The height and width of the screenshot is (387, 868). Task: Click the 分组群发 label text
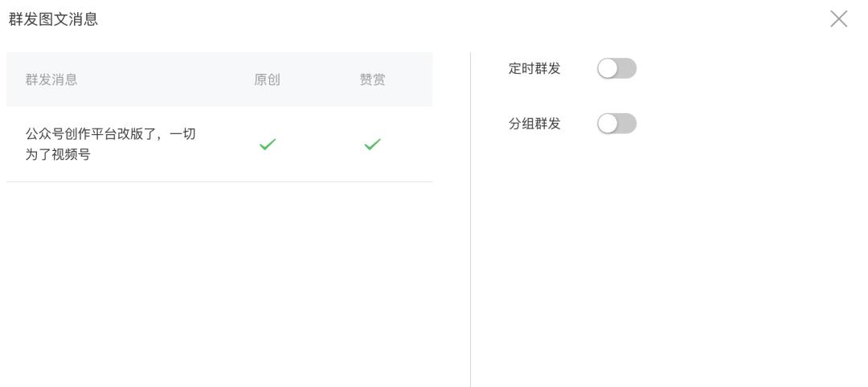[x=534, y=124]
